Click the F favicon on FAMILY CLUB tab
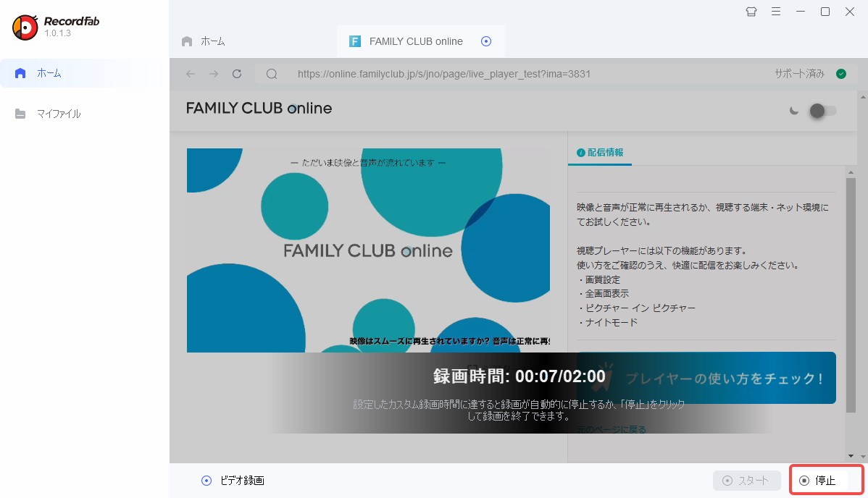Screen dimensions: 868x498 (355, 41)
